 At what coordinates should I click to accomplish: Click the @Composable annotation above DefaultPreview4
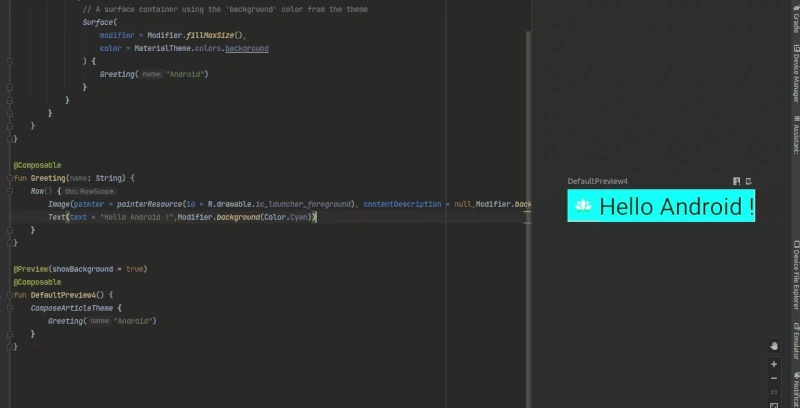pos(37,282)
